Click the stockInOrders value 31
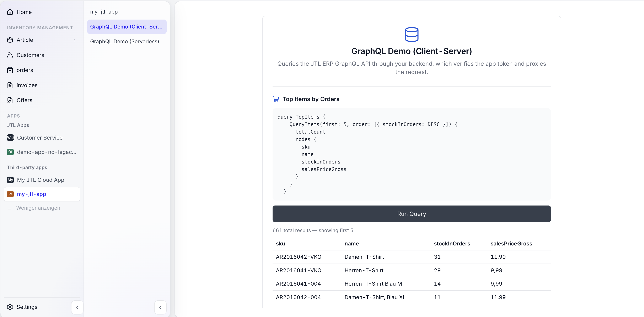 (x=437, y=257)
